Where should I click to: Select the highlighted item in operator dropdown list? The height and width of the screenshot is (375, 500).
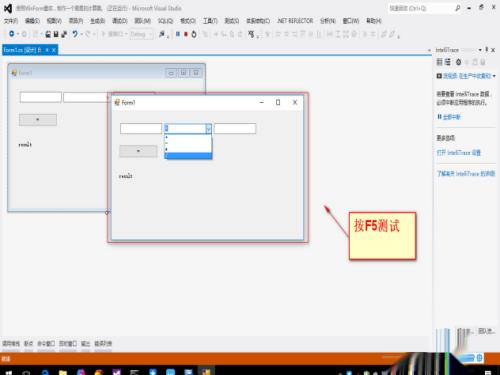click(188, 156)
